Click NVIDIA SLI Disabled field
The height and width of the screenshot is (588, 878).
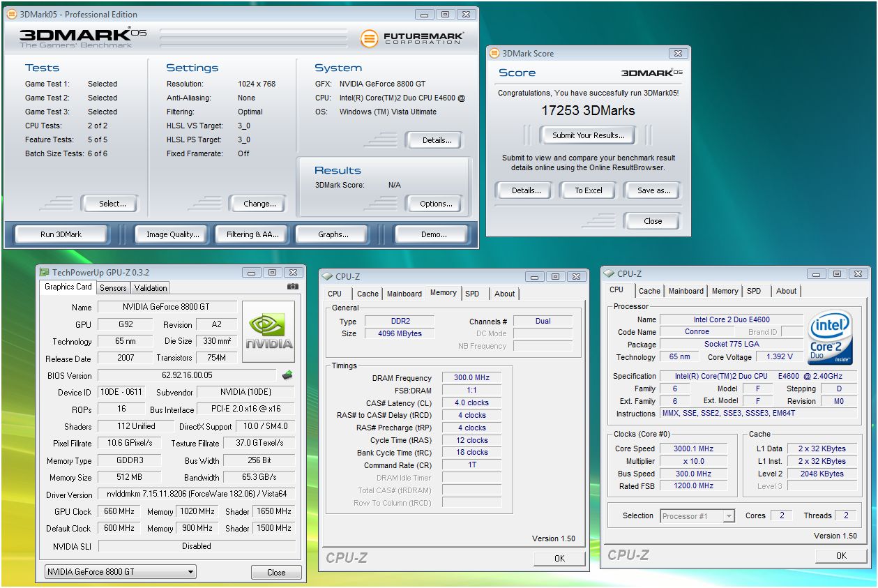[x=197, y=546]
